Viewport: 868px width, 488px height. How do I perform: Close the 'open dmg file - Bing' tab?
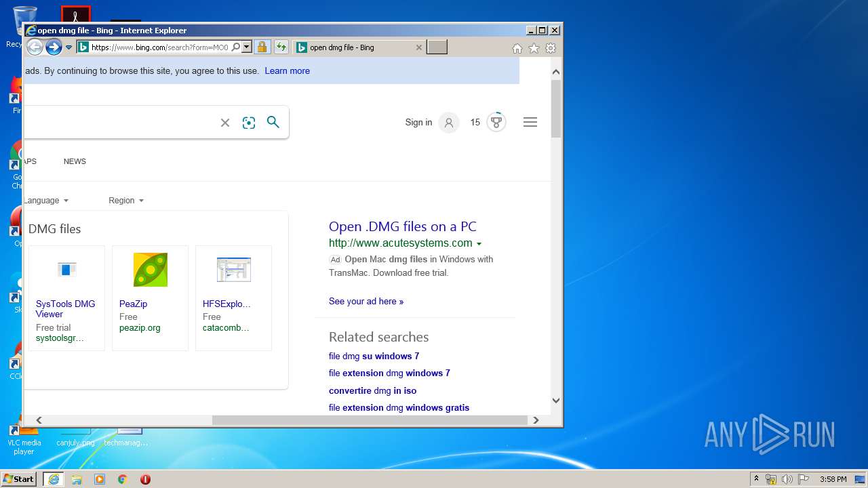click(x=418, y=47)
